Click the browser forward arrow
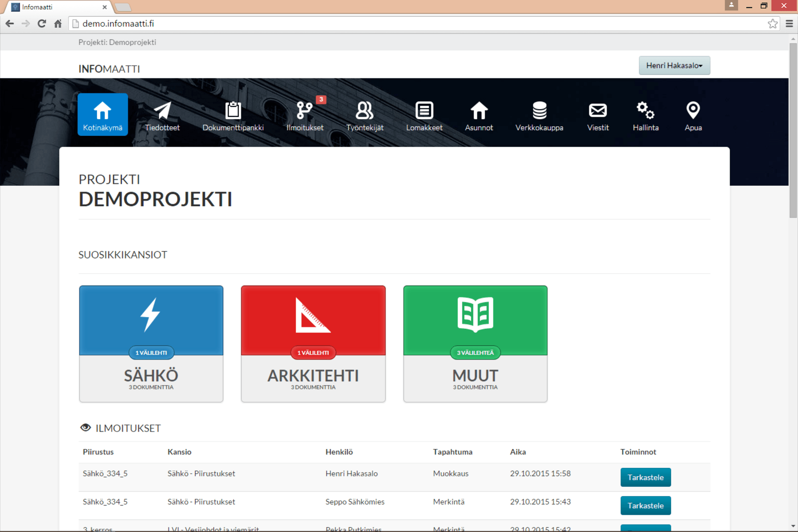This screenshot has width=798, height=532. point(26,24)
